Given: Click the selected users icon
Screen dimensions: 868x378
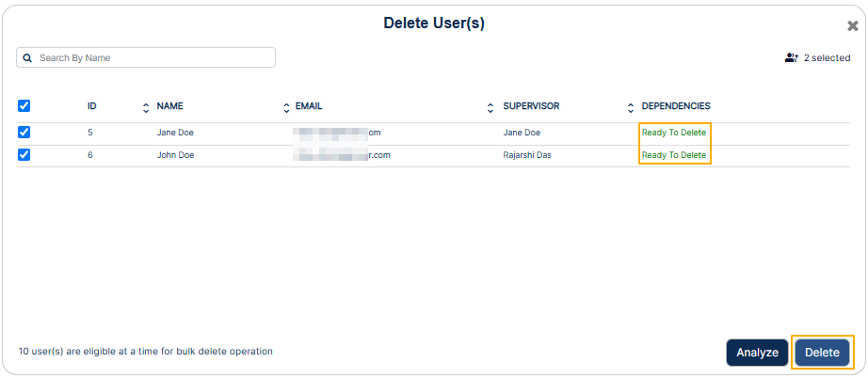Looking at the screenshot, I should pos(792,57).
